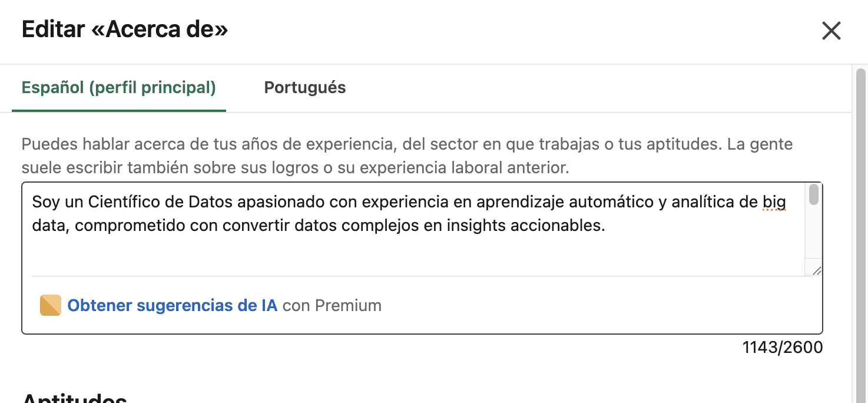Viewport: 868px width, 403px height.
Task: Select the Español (perfil principal) tab
Action: coord(118,88)
